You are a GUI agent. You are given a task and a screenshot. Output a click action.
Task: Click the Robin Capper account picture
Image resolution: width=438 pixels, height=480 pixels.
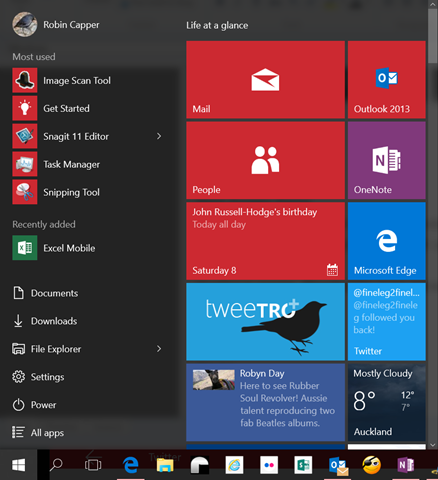point(25,25)
